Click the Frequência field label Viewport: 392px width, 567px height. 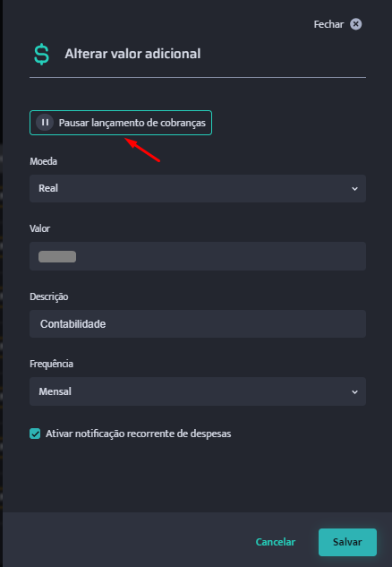coord(51,364)
